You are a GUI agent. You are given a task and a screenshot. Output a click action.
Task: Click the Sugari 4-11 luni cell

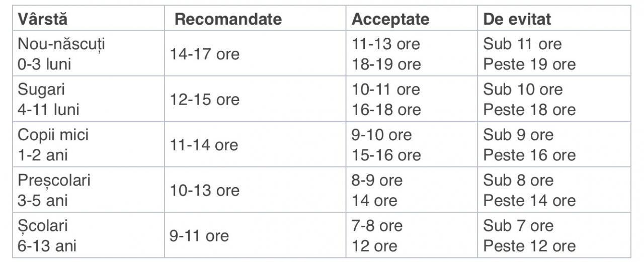49,100
